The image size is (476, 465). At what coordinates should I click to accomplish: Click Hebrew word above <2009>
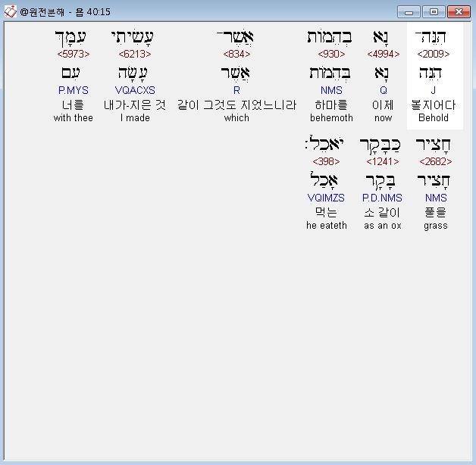coord(431,37)
